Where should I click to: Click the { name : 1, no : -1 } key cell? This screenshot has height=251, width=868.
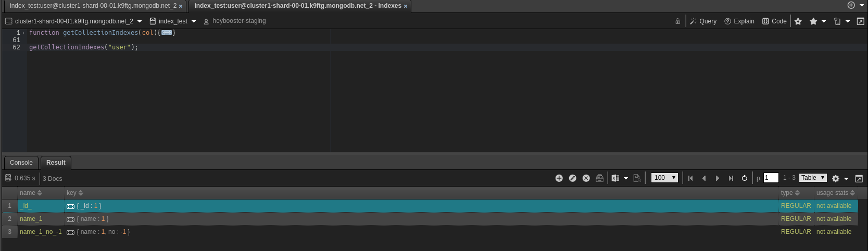coord(421,232)
